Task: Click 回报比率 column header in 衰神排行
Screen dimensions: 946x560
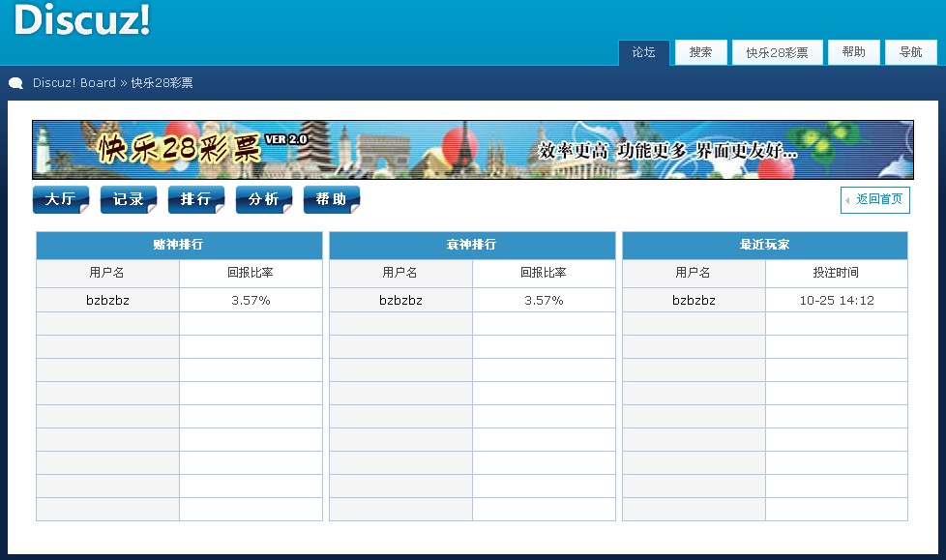Action: point(545,273)
